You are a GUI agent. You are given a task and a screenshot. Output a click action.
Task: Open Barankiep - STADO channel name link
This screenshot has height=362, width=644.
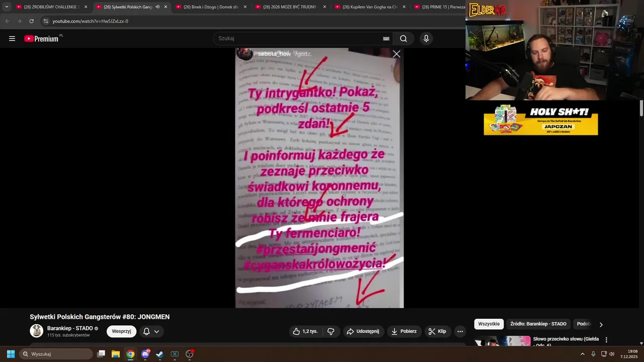coord(70,328)
